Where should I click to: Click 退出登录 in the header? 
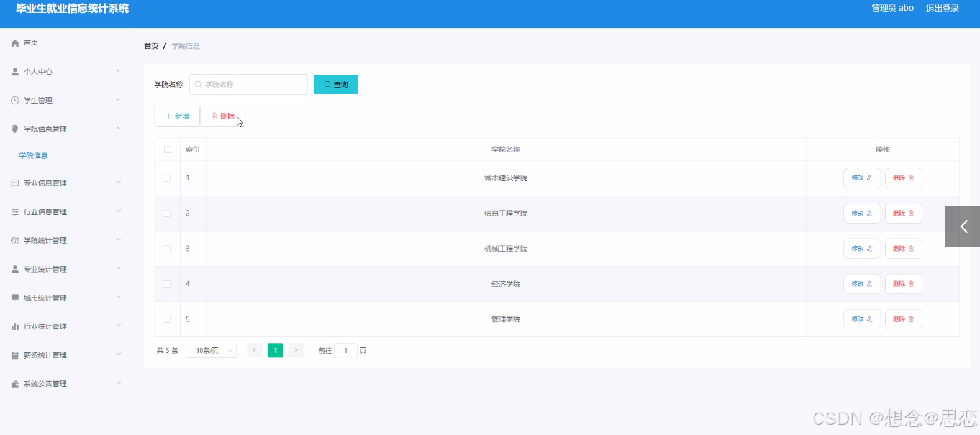943,9
